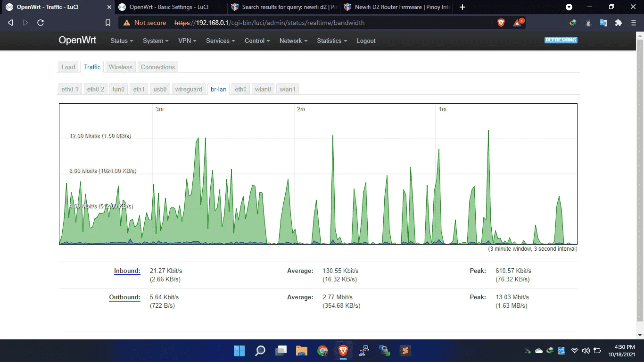This screenshot has height=362, width=644.
Task: Open Windows Search from the taskbar
Action: [260, 351]
